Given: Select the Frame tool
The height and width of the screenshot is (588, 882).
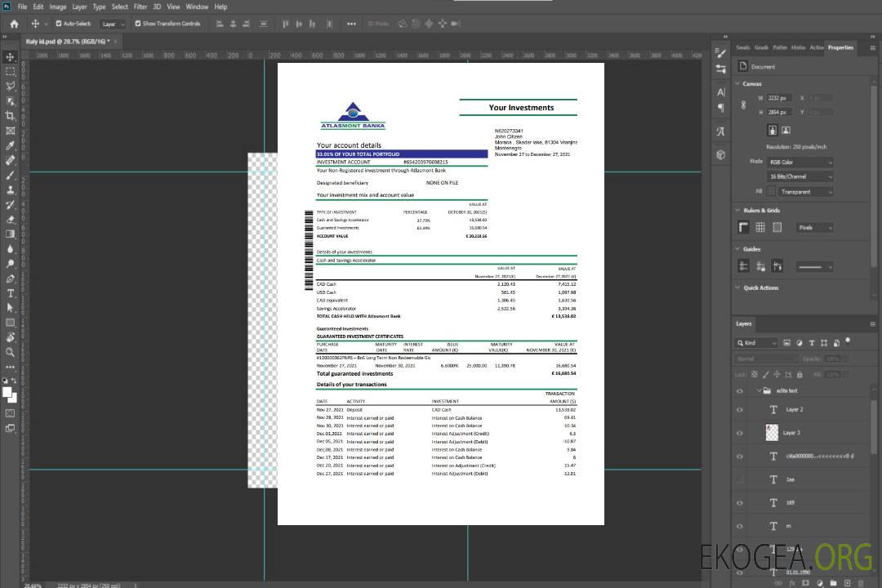Looking at the screenshot, I should tap(10, 131).
